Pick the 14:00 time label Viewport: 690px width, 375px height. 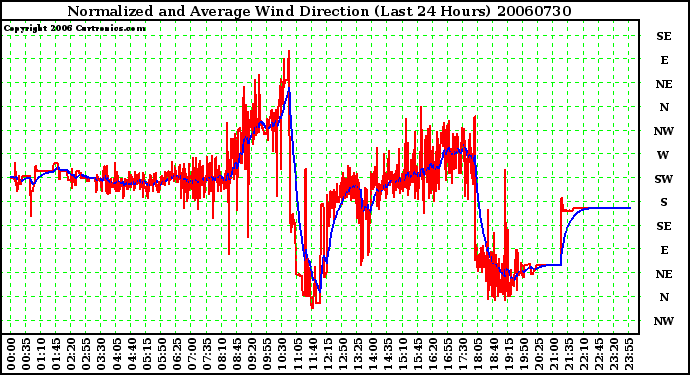click(x=373, y=354)
